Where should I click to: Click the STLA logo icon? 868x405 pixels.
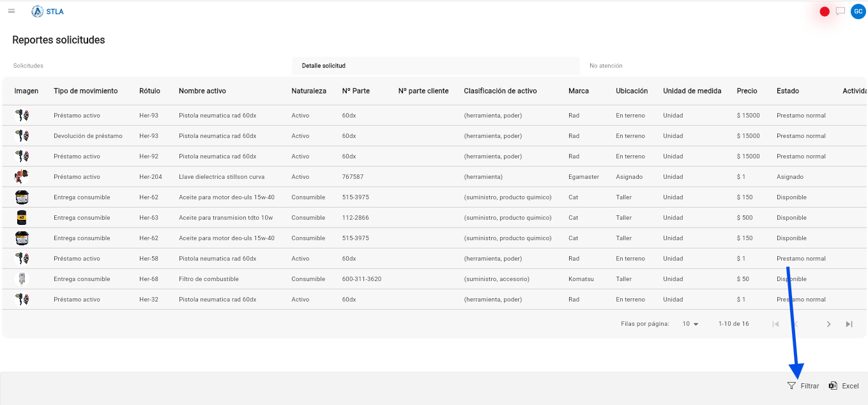pyautogui.click(x=37, y=11)
